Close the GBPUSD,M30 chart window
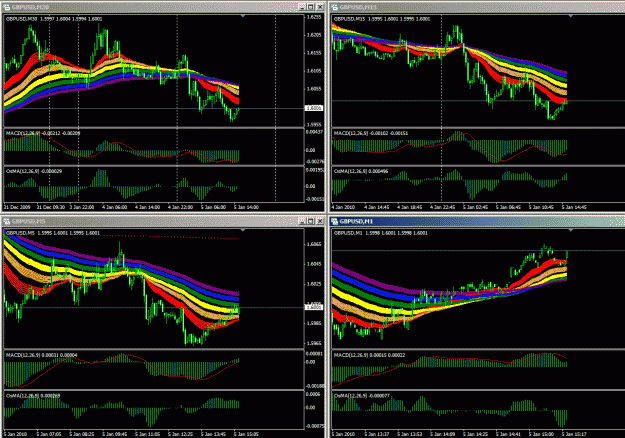 (320, 7)
